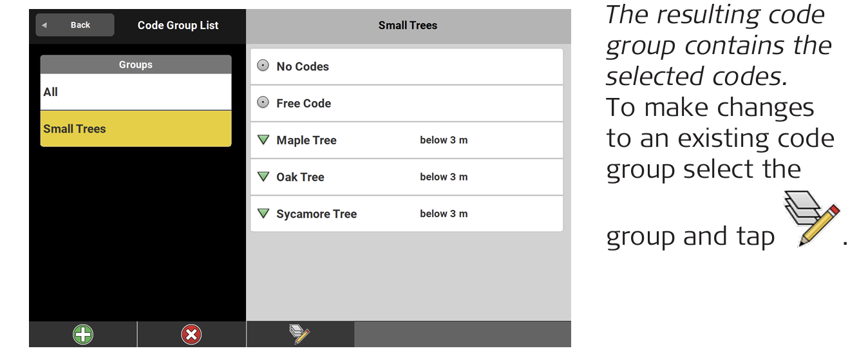Image resolution: width=868 pixels, height=353 pixels.
Task: Click the Small Trees panel title
Action: pyautogui.click(x=408, y=26)
